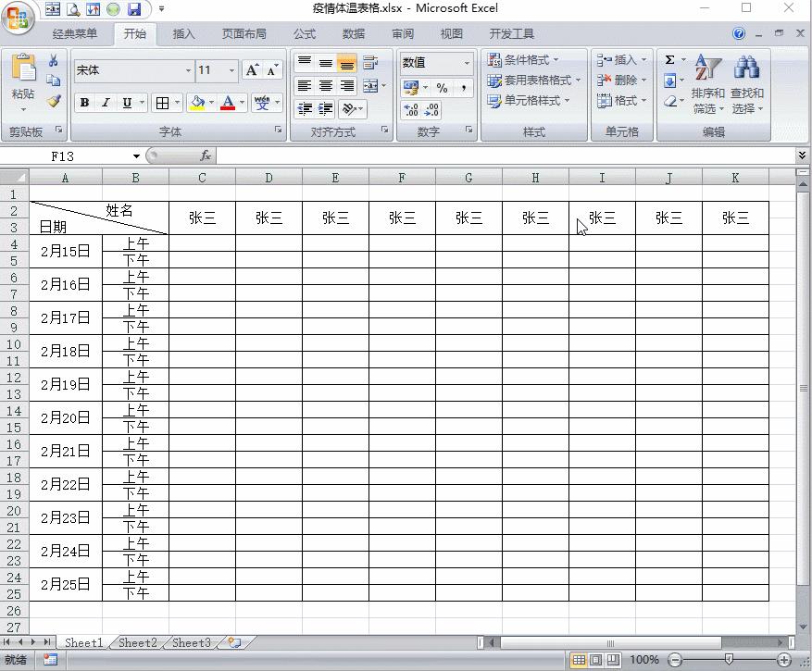Click the wén phonetic guide icon
This screenshot has height=671, width=812.
(262, 103)
